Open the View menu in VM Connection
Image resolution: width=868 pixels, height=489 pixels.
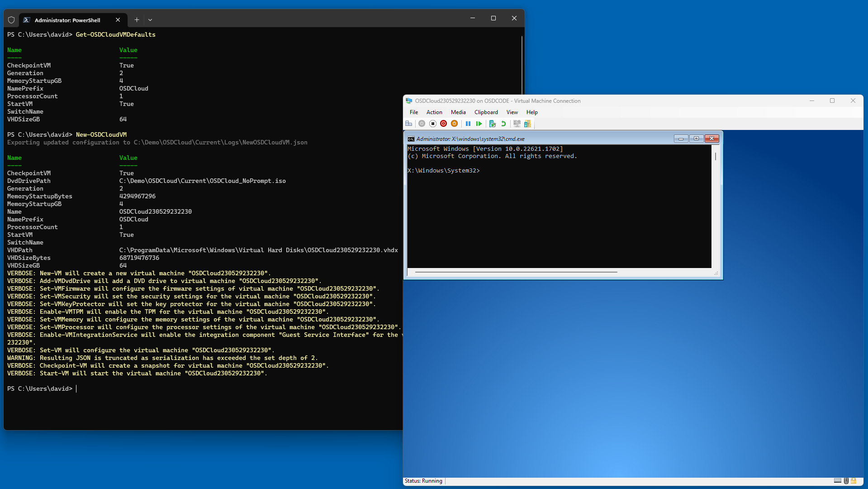click(512, 112)
